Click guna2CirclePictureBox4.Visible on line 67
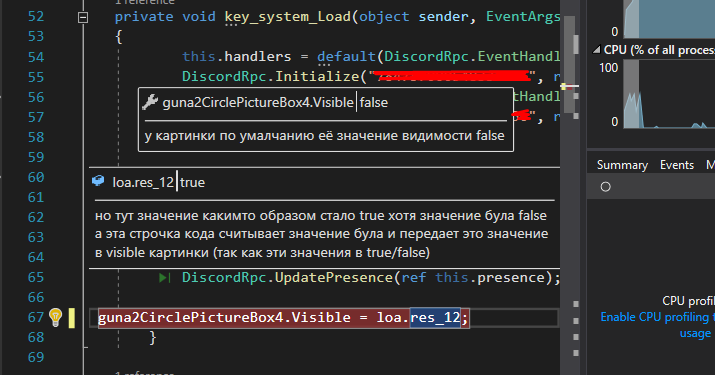Screen dimensions: 715x375 pyautogui.click(x=224, y=317)
